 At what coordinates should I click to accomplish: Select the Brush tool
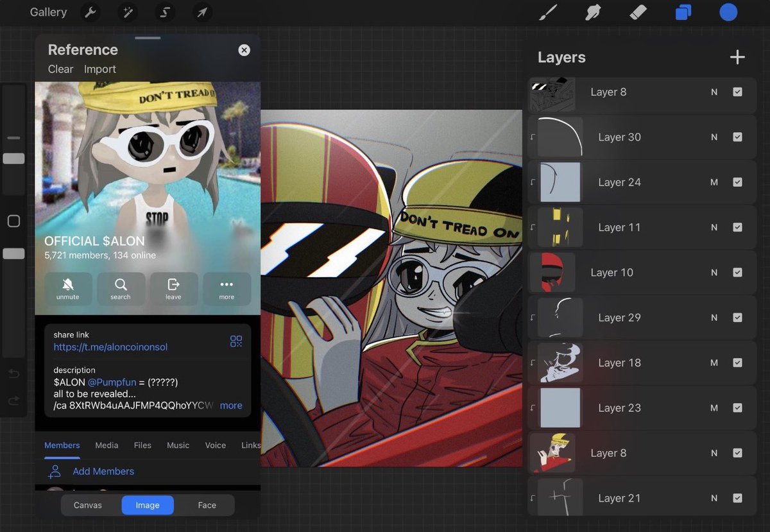(548, 12)
